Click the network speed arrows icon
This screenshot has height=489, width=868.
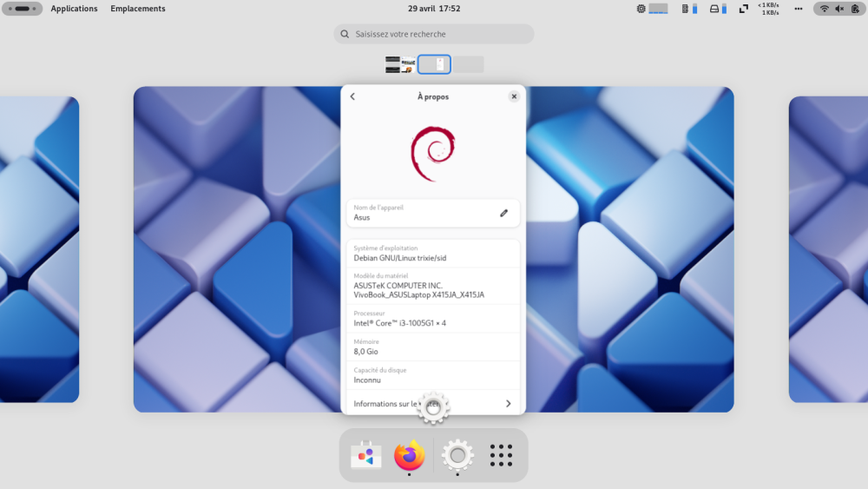click(x=744, y=9)
